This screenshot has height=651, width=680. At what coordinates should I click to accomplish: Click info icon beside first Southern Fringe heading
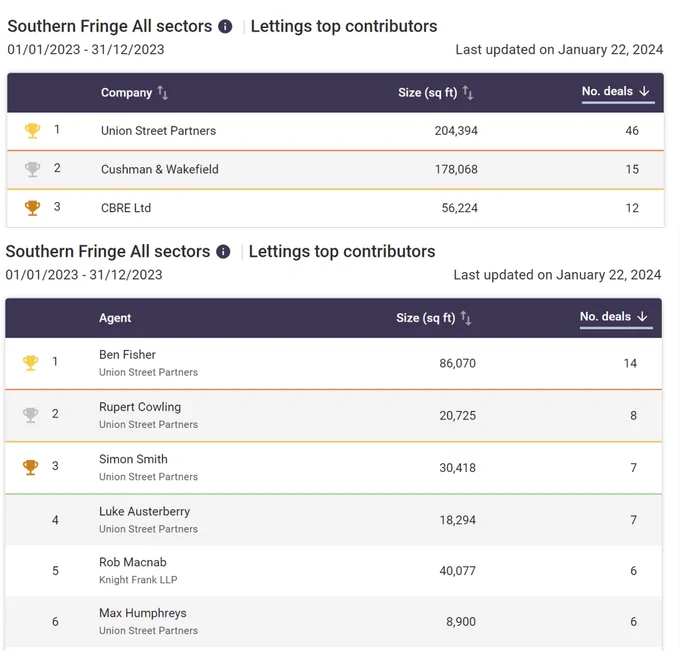click(x=225, y=26)
